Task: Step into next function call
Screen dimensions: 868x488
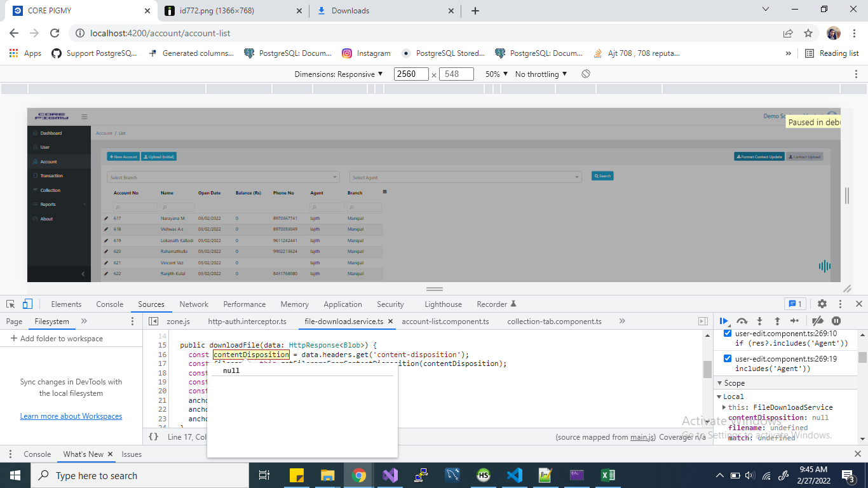Action: click(x=759, y=321)
